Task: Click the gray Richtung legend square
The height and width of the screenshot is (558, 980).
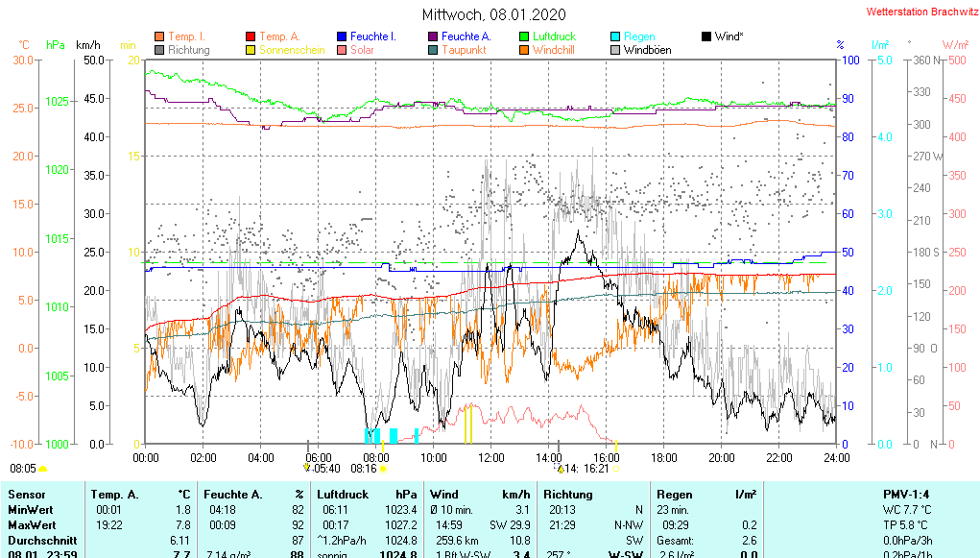Action: [159, 49]
